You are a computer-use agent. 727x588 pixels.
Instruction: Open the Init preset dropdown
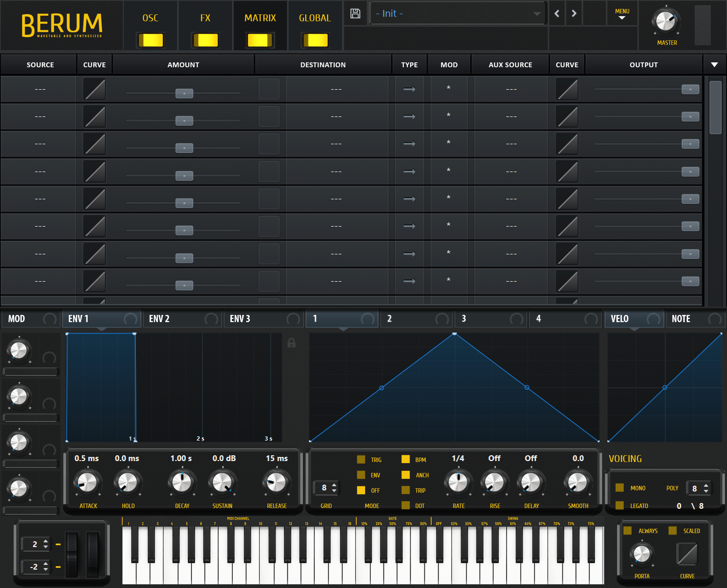(457, 14)
